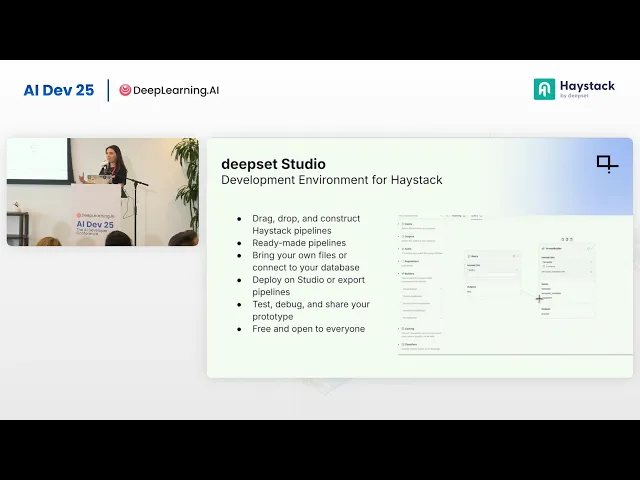
Task: Click the toolbar icons above the PromptBuilder node
Action: 566,239
